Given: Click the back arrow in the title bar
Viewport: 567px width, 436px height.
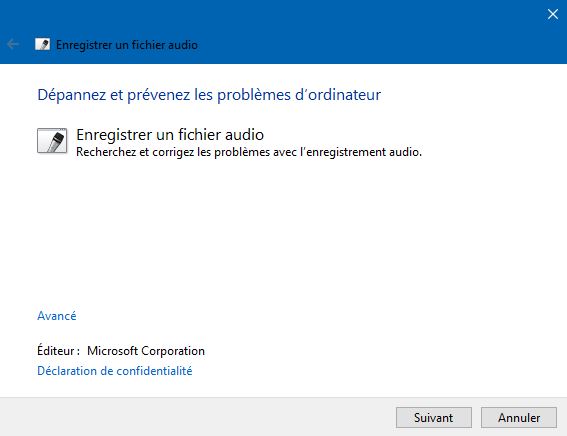Looking at the screenshot, I should (x=13, y=44).
